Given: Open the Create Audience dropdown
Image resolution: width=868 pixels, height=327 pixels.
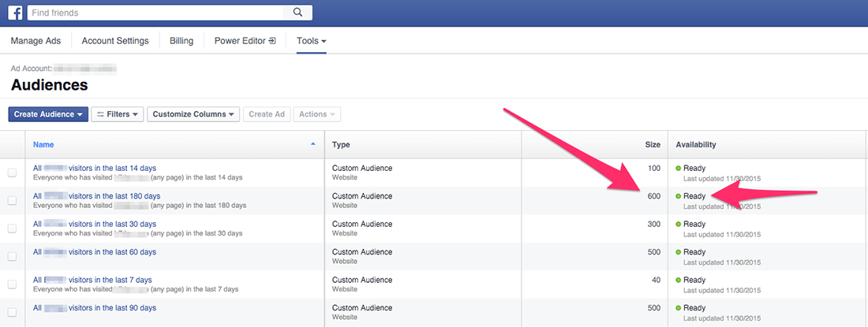Looking at the screenshot, I should pos(48,114).
